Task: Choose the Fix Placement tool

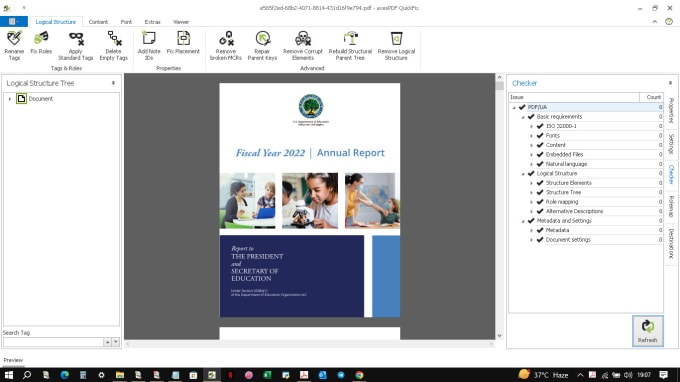Action: [183, 42]
